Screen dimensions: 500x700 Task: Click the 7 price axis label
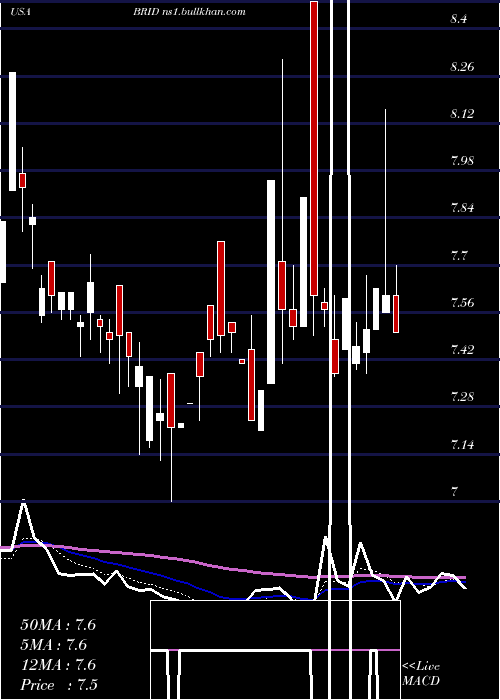tap(454, 492)
